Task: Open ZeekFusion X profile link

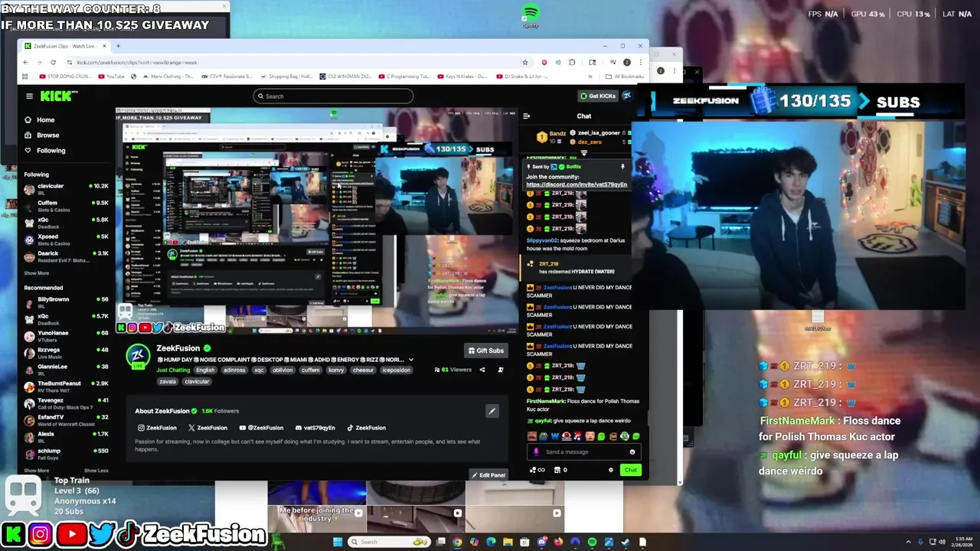Action: click(207, 428)
